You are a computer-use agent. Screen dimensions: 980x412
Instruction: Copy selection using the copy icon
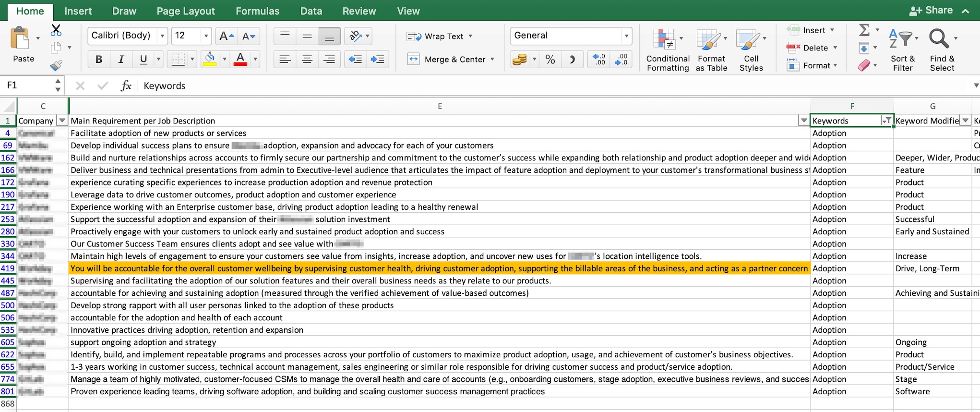click(x=56, y=48)
